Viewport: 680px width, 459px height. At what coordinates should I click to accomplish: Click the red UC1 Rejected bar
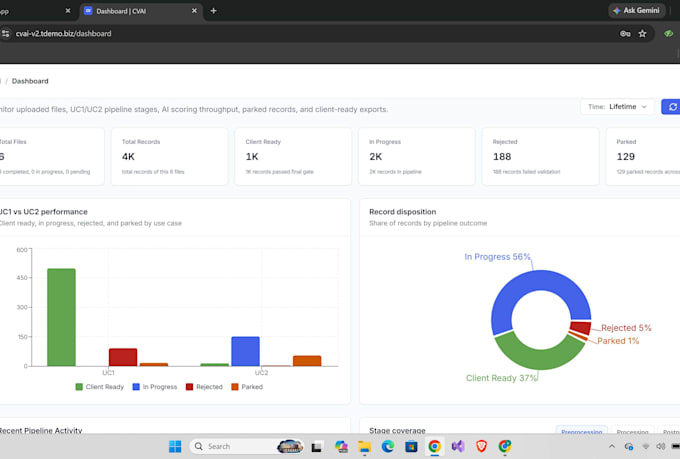[x=123, y=357]
